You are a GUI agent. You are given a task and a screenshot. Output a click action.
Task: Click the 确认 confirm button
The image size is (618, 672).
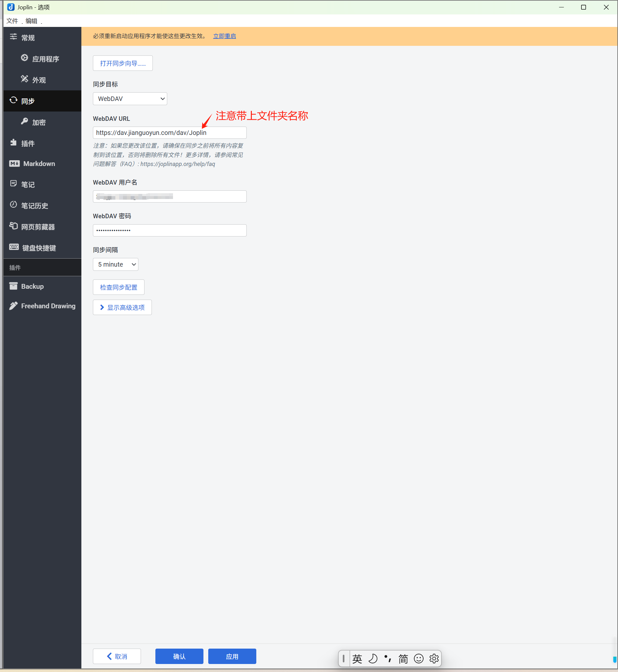[179, 656]
